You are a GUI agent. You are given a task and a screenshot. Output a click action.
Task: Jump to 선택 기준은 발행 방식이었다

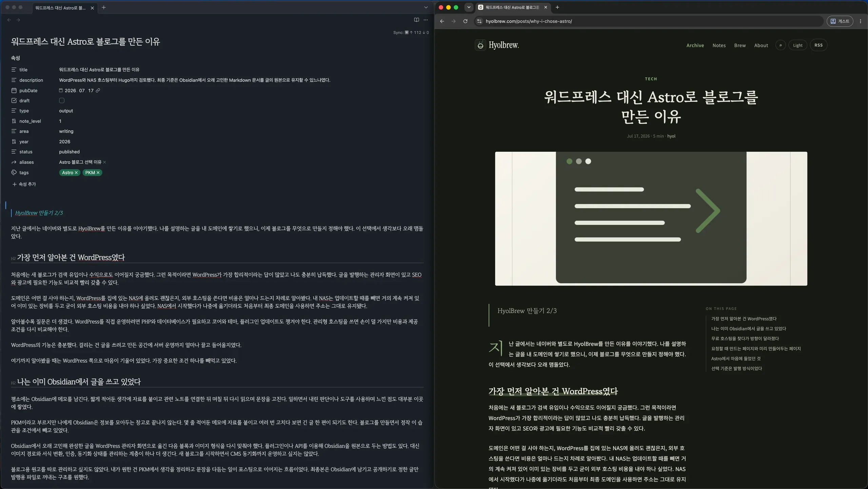pyautogui.click(x=736, y=369)
